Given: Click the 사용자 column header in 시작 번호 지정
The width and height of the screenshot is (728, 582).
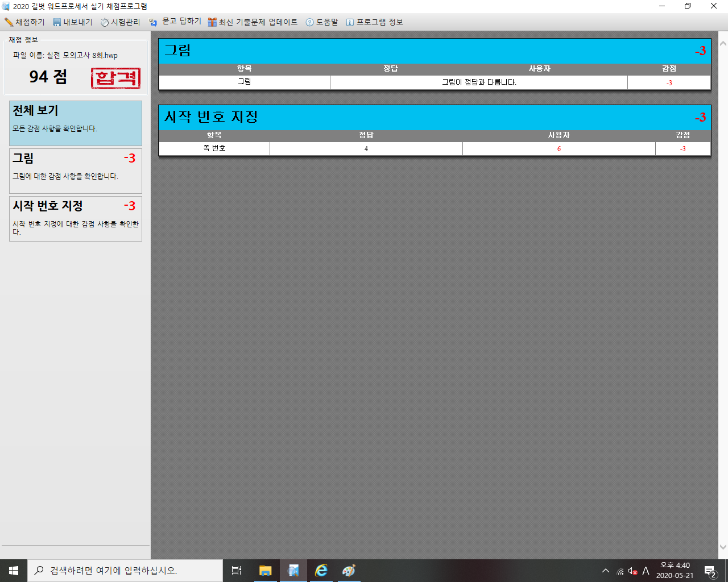Looking at the screenshot, I should (x=559, y=135).
